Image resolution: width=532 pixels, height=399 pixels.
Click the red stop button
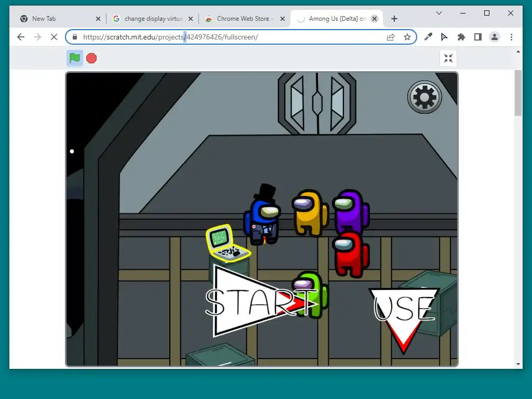(x=91, y=58)
